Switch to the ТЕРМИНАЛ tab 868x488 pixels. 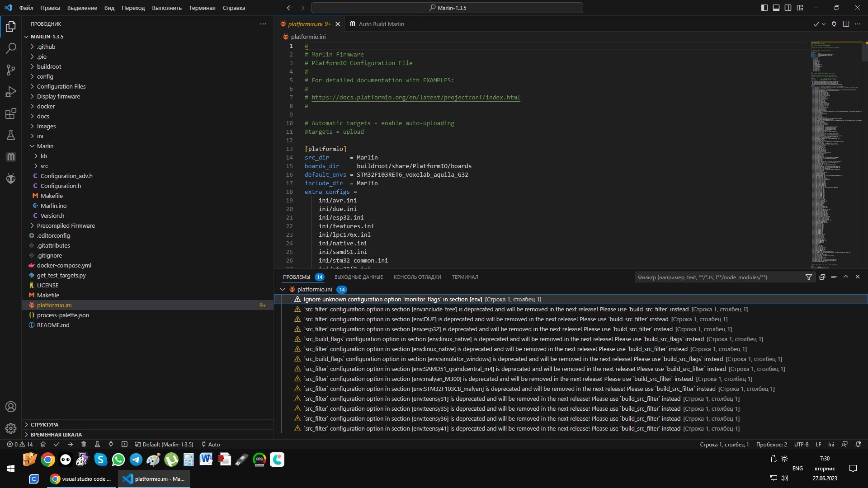[x=464, y=277]
